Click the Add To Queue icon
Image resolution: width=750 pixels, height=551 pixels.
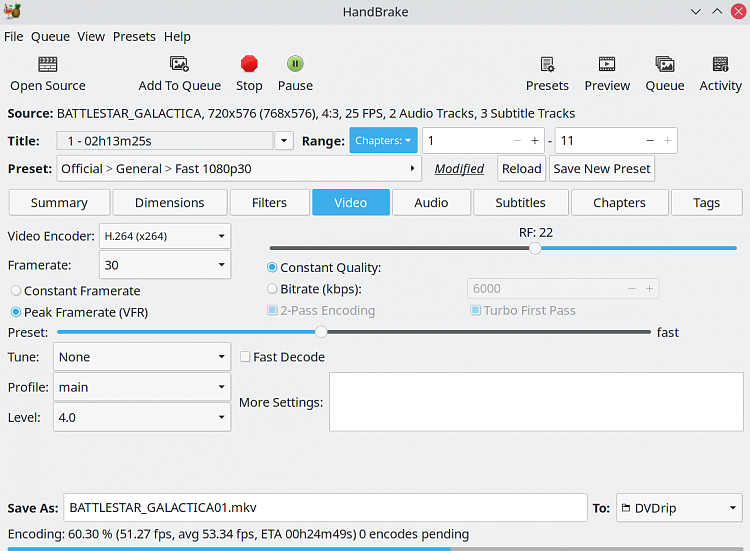coord(179,64)
